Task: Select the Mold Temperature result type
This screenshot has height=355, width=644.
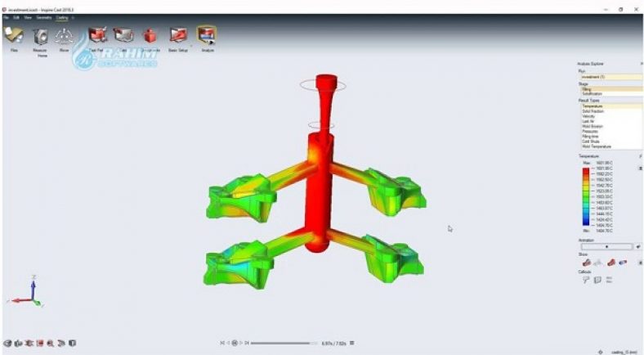Action: click(610, 146)
